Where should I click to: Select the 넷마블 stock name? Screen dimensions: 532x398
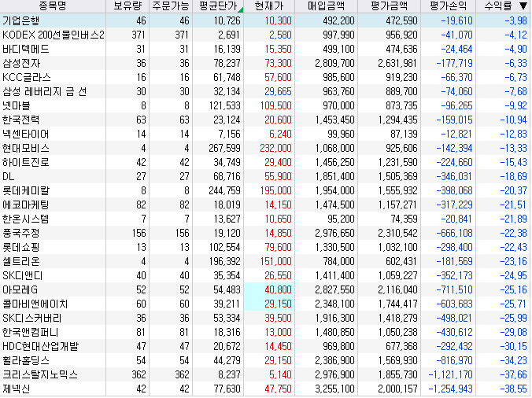[17, 105]
